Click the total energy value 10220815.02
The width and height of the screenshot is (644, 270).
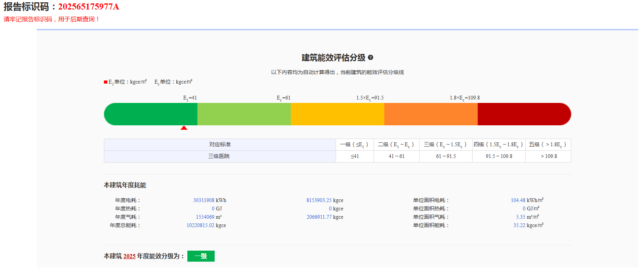click(200, 225)
